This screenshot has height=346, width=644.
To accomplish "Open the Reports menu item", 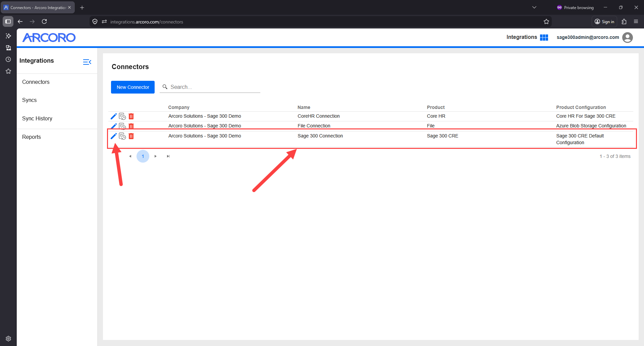I will 31,137.
